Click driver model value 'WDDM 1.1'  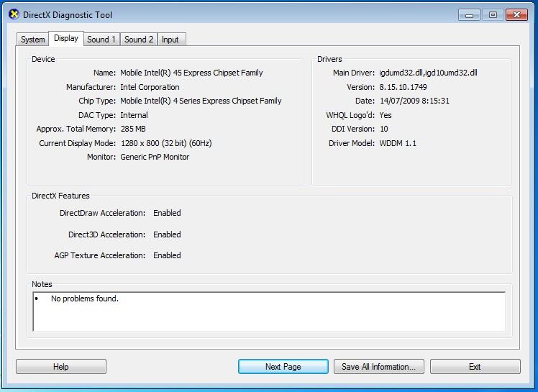398,143
